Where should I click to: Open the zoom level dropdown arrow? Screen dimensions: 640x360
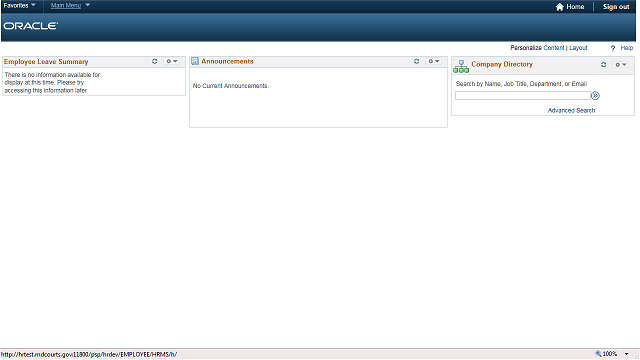click(x=627, y=354)
